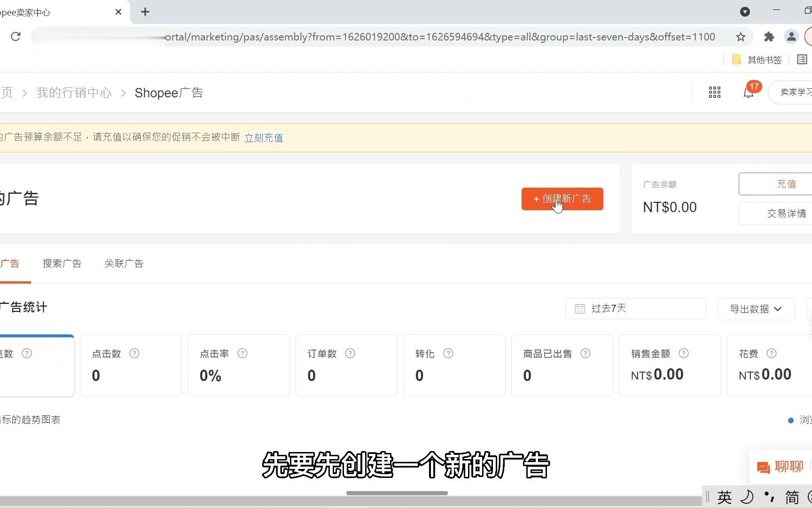Switch to the 关联广告 tab
The width and height of the screenshot is (812, 508).
click(x=124, y=263)
